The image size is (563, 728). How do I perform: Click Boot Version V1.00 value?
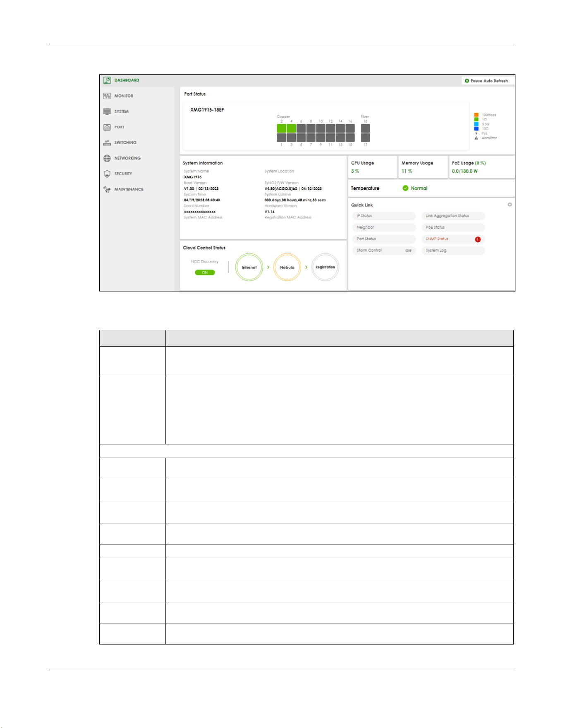[x=189, y=189]
